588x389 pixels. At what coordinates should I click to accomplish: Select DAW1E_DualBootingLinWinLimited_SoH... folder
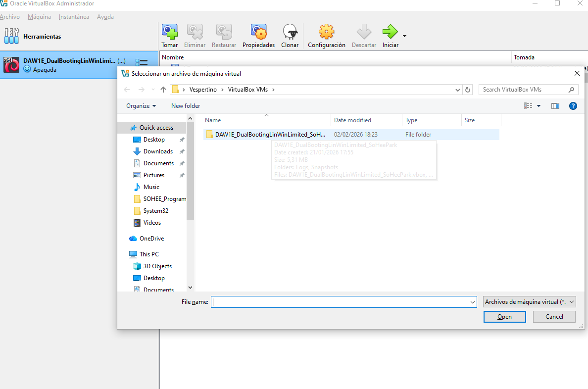click(x=351, y=134)
